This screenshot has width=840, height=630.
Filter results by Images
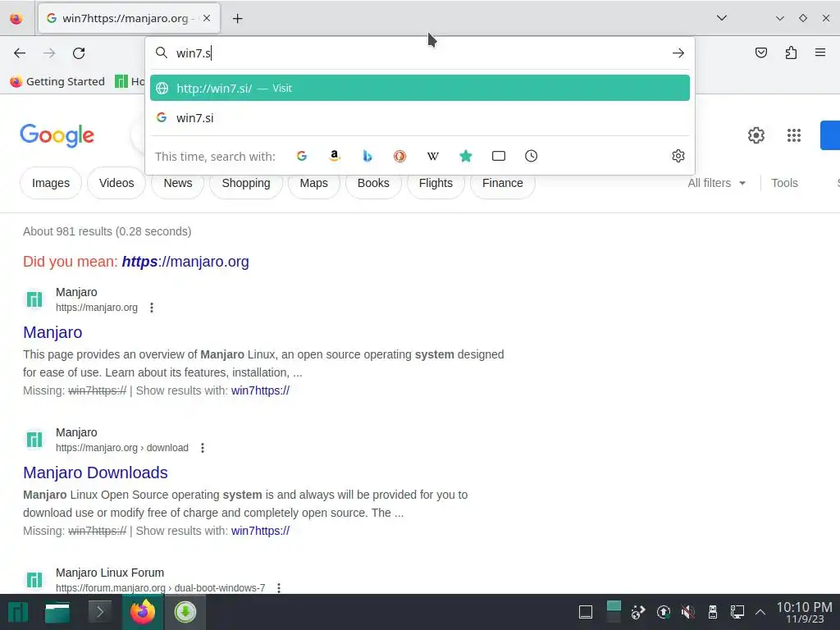coord(51,183)
